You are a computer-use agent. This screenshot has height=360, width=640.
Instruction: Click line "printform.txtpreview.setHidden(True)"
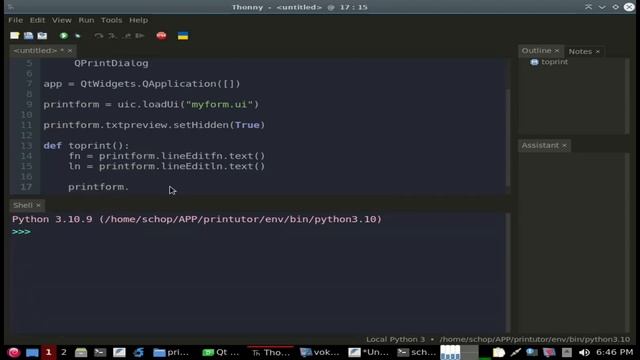pos(154,125)
